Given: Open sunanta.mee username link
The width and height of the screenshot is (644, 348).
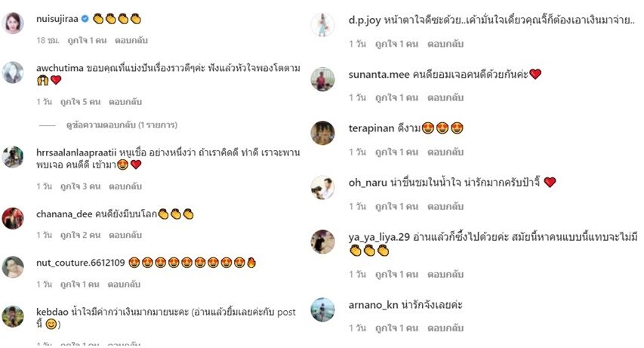Looking at the screenshot, I should (379, 75).
